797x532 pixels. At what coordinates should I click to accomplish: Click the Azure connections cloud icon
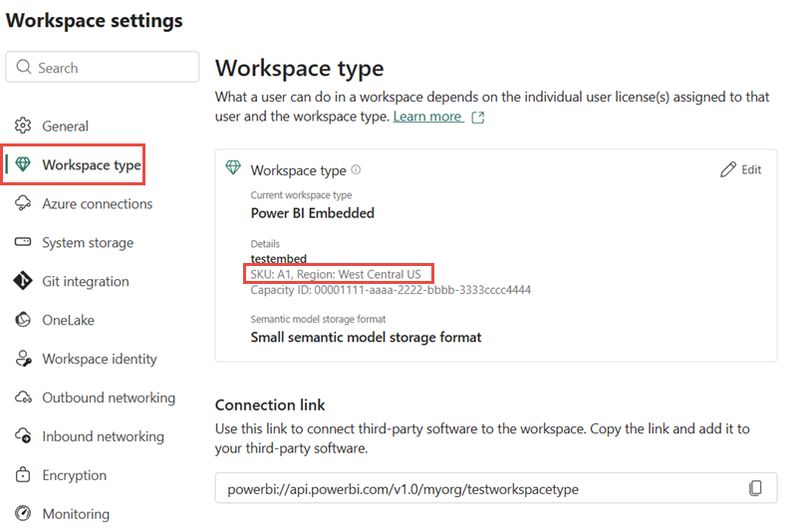point(23,203)
